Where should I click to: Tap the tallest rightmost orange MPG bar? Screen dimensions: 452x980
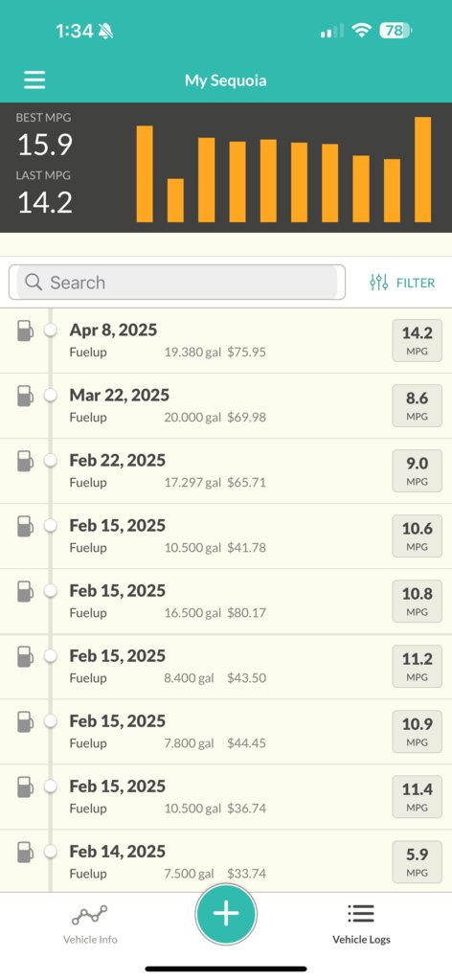[x=423, y=170]
